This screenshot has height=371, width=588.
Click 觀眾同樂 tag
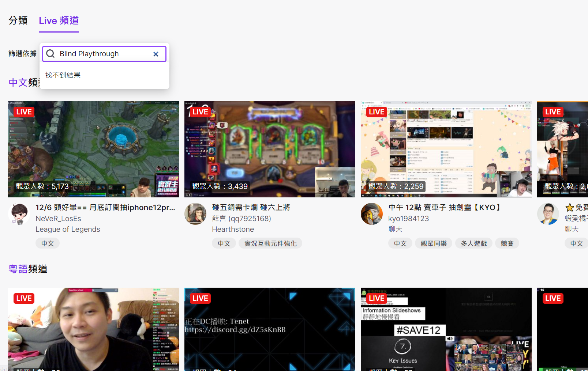point(434,243)
